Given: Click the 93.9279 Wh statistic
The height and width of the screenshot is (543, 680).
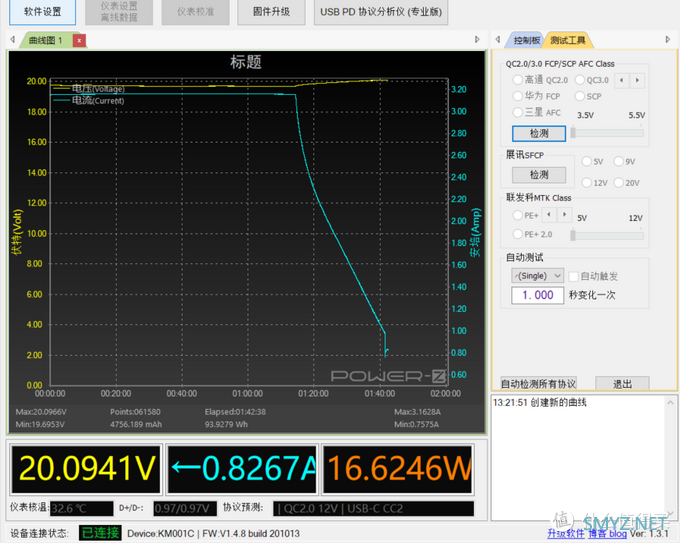Looking at the screenshot, I should coord(226,424).
